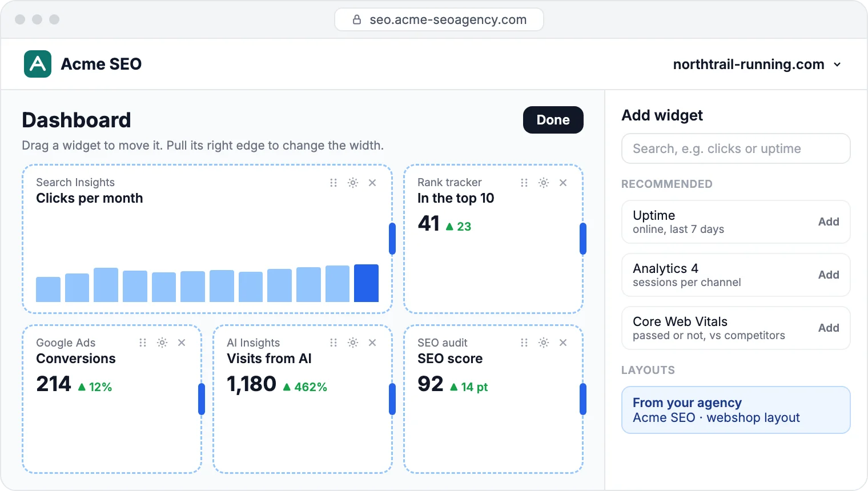Click the 'Add widget' panel title
The height and width of the screenshot is (491, 868).
662,115
